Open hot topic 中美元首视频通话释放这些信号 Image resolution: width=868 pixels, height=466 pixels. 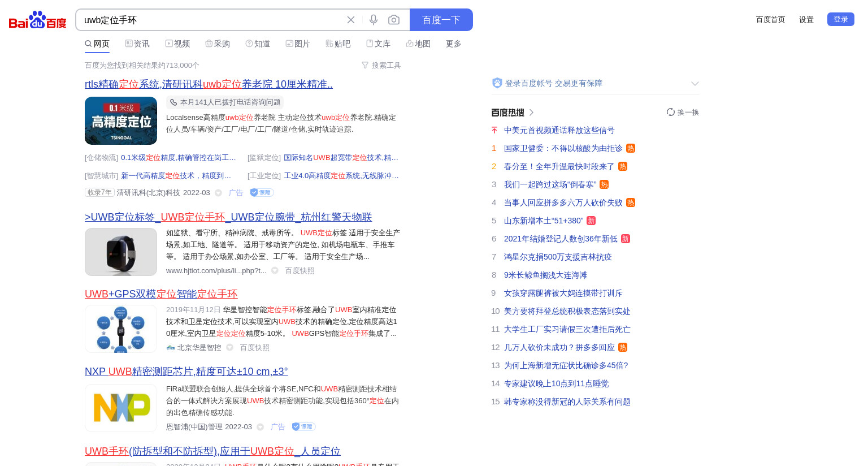coord(559,130)
